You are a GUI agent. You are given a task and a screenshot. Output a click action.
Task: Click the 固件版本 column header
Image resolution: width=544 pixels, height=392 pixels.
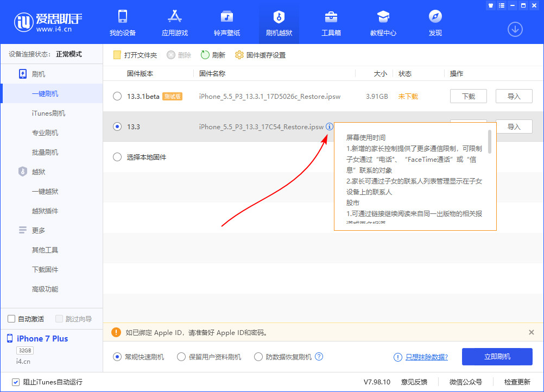tap(140, 73)
